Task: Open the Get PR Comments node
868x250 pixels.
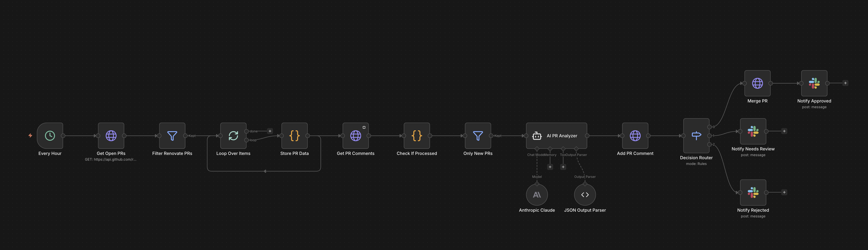Action: tap(356, 135)
